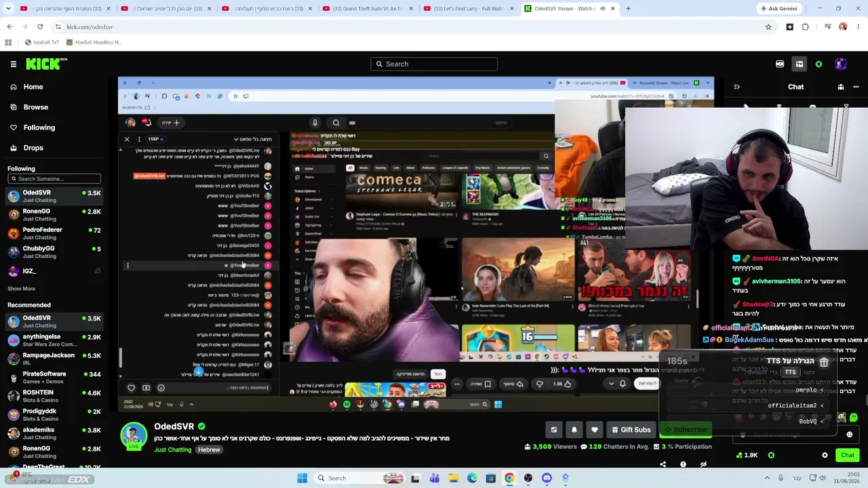Image resolution: width=868 pixels, height=488 pixels.
Task: Open ChubbyGG channel in Following list
Action: [x=54, y=252]
